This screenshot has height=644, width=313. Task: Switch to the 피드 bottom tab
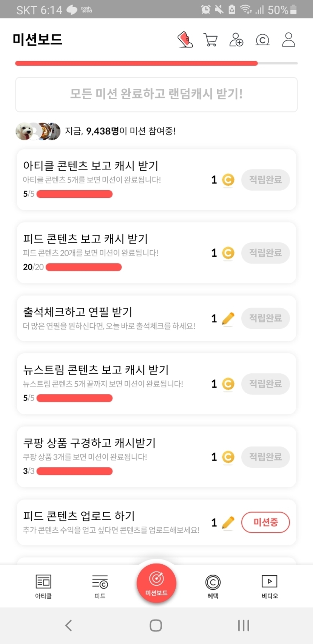tap(100, 586)
